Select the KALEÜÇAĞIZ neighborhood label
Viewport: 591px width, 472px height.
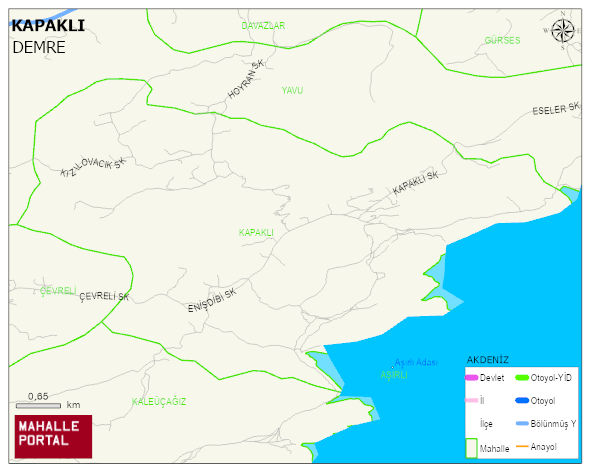[159, 402]
